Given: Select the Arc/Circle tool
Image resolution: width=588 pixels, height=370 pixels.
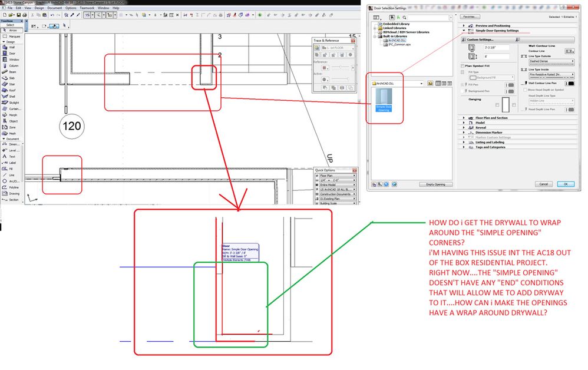Looking at the screenshot, I should pyautogui.click(x=12, y=181).
